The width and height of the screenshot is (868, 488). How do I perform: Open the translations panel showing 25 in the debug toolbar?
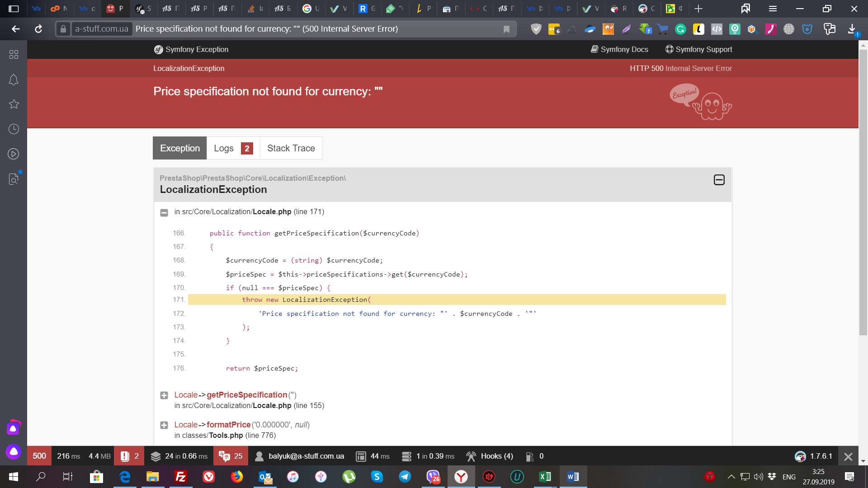click(231, 456)
